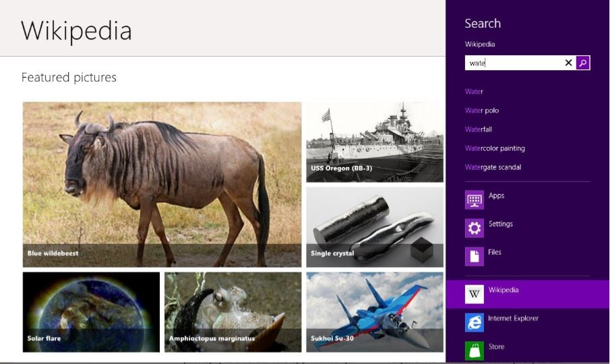This screenshot has height=364, width=610.
Task: Choose the 'Water' suggestion
Action: click(474, 92)
